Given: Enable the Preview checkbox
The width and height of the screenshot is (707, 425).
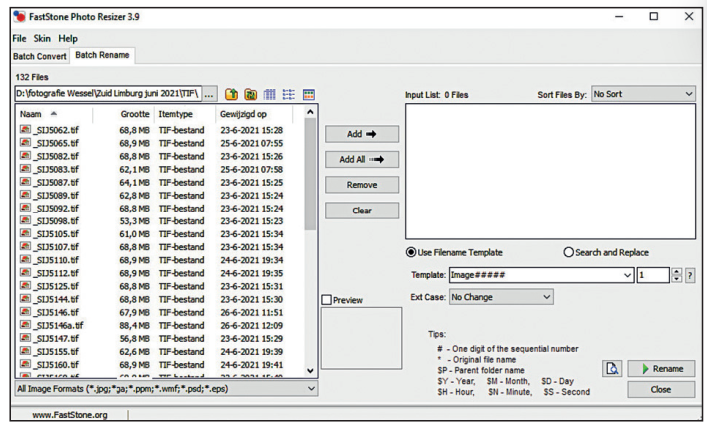Looking at the screenshot, I should pos(327,300).
